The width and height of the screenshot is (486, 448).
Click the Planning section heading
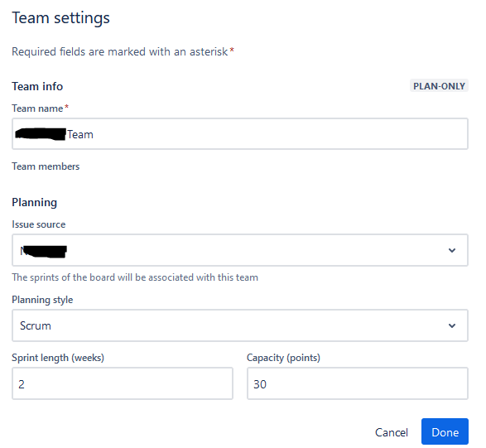[x=35, y=202]
